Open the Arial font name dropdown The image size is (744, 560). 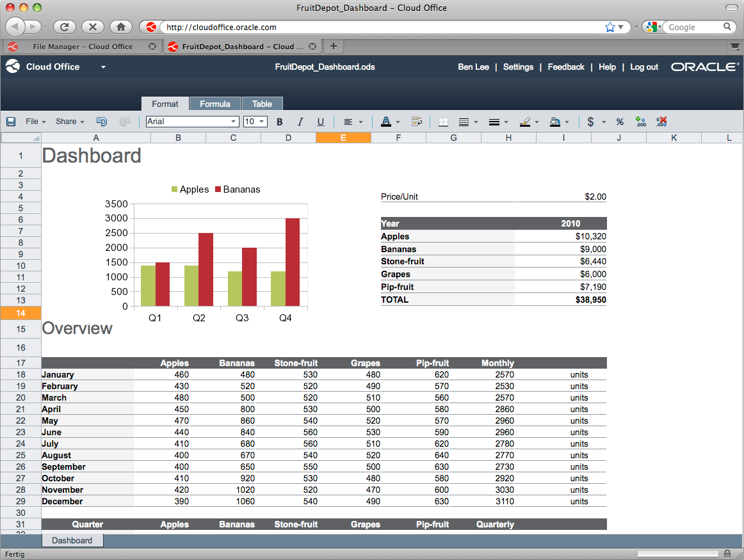click(233, 122)
